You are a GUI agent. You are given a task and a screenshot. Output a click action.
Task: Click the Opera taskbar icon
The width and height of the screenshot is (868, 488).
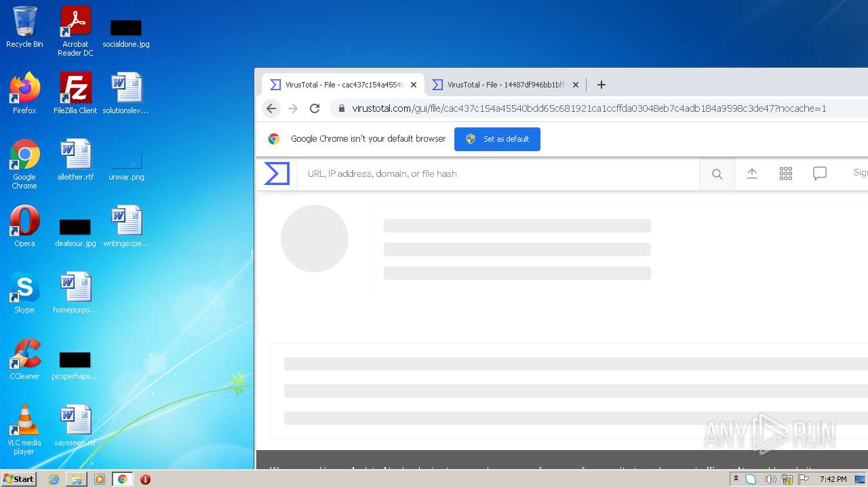point(145,479)
